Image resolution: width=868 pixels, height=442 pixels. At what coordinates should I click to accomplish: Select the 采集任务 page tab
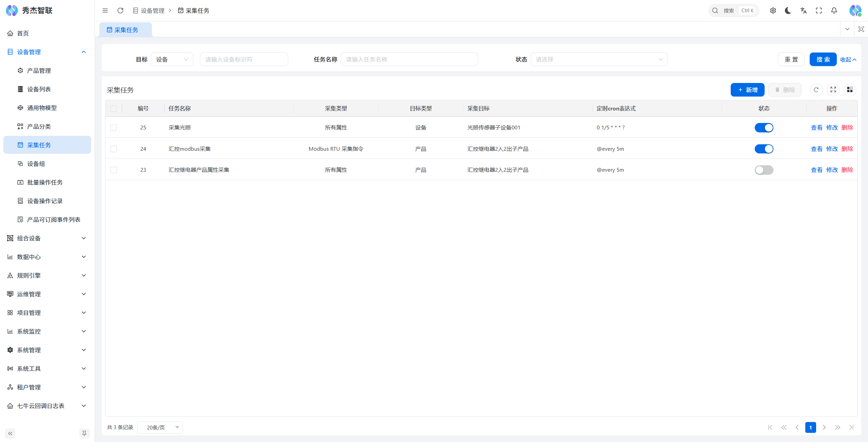pyautogui.click(x=126, y=30)
